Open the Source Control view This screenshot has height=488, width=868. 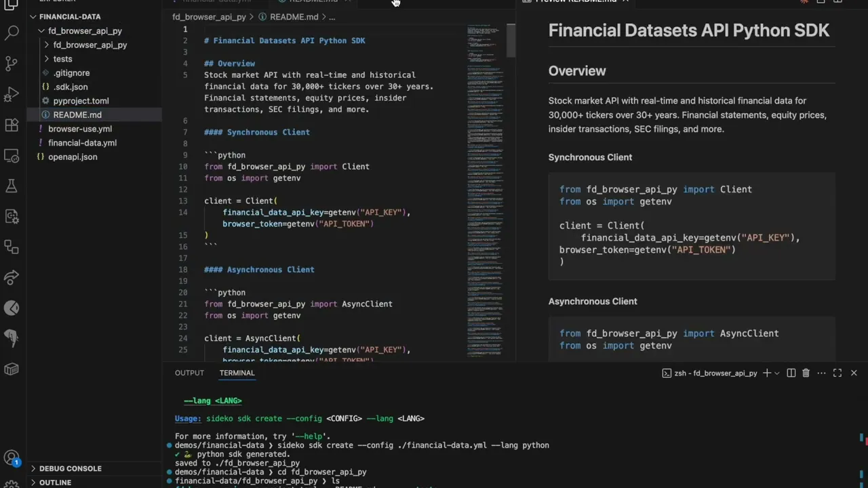(x=12, y=63)
